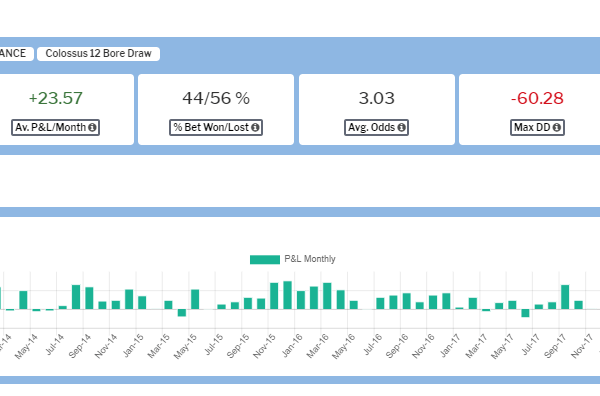Viewport: 600px width, 396px height.
Task: Click the 3.03 average odds value
Action: (377, 98)
